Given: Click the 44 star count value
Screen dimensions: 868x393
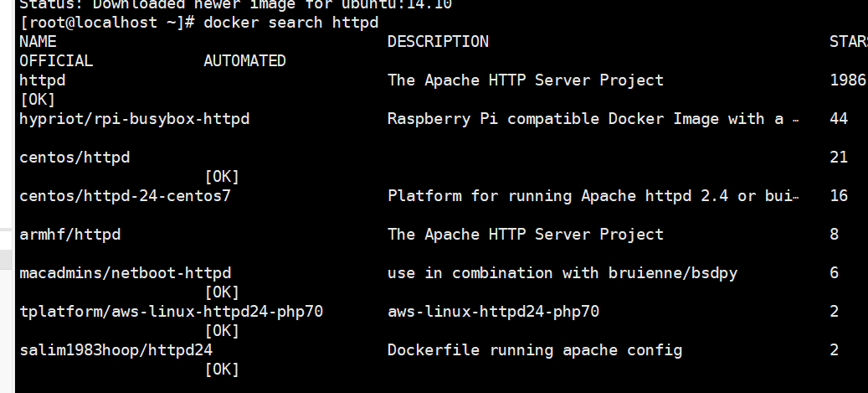Looking at the screenshot, I should (839, 119).
